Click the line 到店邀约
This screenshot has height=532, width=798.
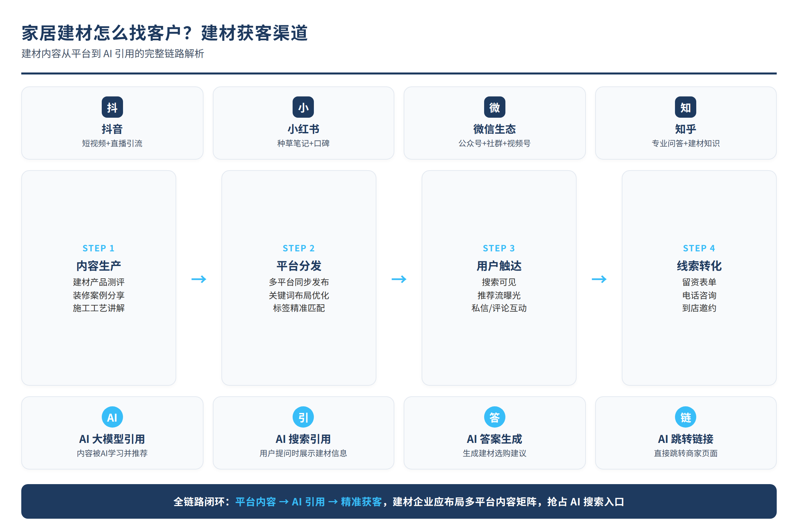point(699,309)
